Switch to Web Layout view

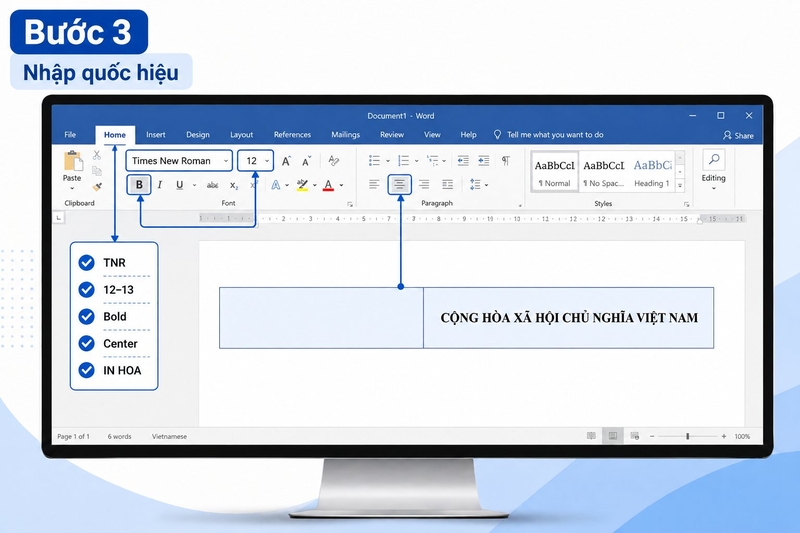[x=635, y=436]
